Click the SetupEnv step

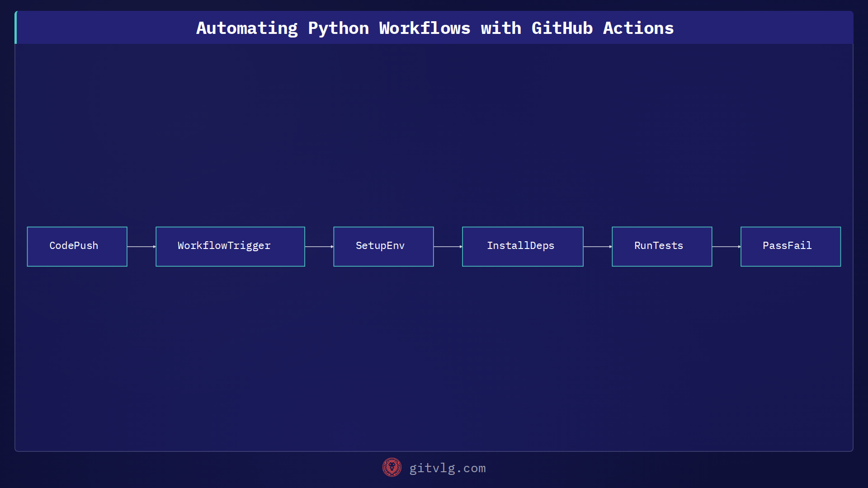tap(383, 246)
